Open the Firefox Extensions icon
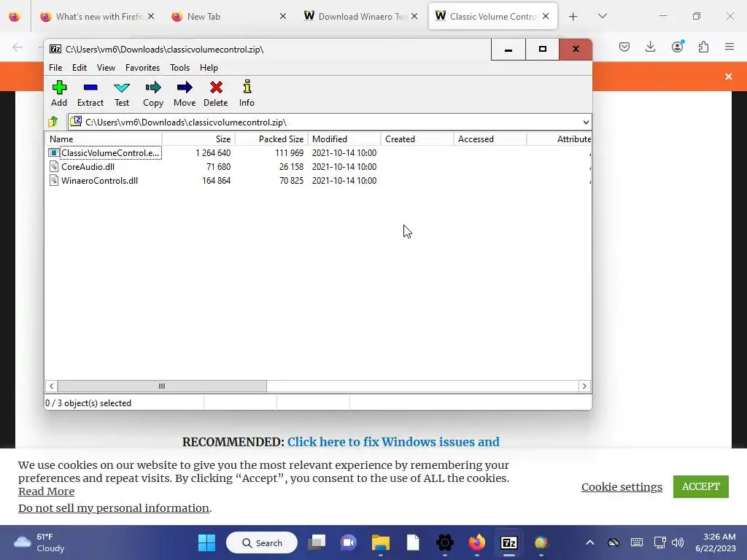 pos(703,47)
